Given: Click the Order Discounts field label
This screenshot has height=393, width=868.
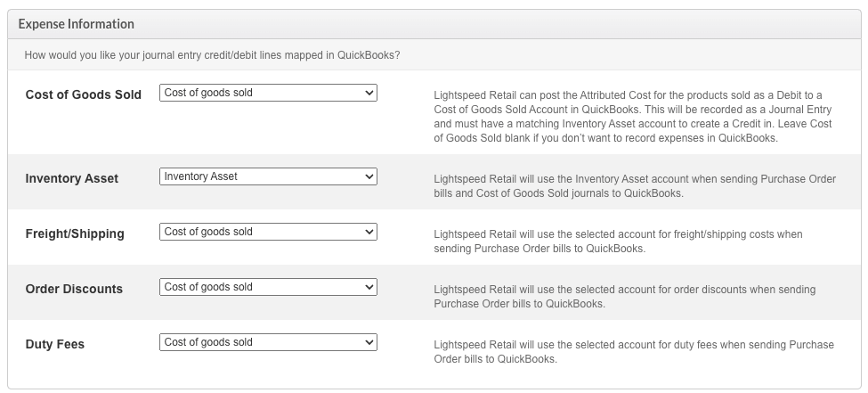Looking at the screenshot, I should click(x=74, y=289).
